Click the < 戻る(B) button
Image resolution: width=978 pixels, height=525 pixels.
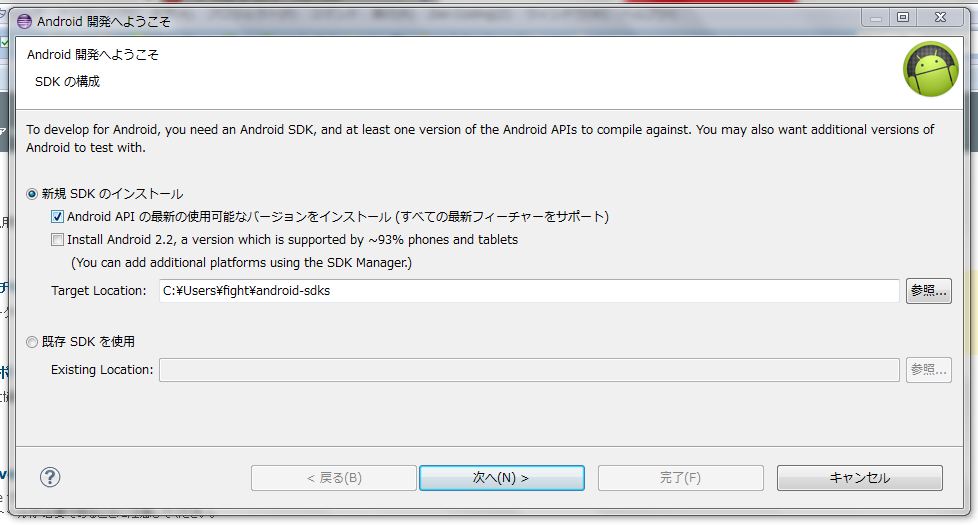334,478
